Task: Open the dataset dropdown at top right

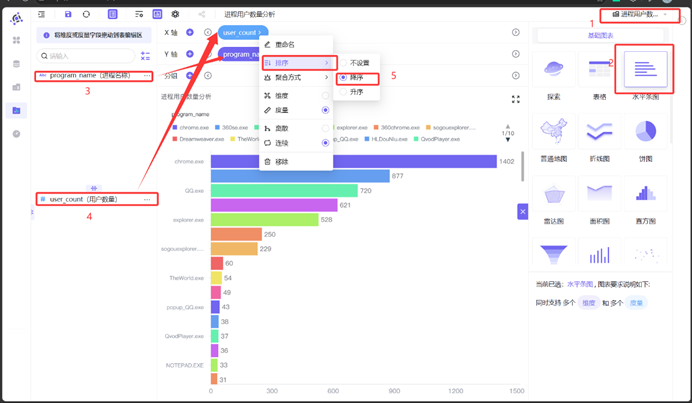Action: (639, 15)
